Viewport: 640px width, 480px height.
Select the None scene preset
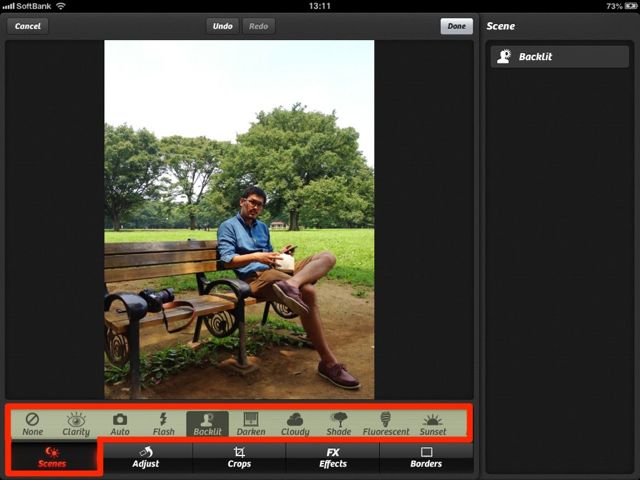(x=33, y=424)
